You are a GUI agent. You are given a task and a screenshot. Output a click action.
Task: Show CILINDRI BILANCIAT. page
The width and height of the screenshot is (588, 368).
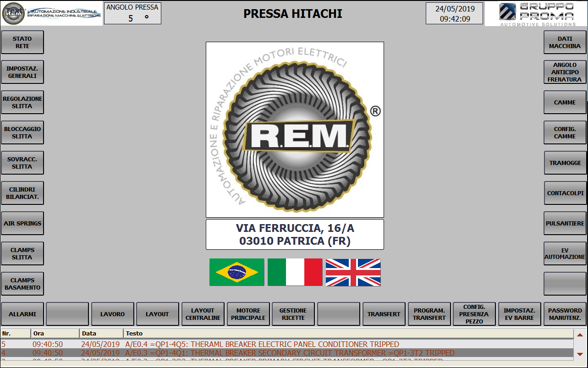pos(22,193)
